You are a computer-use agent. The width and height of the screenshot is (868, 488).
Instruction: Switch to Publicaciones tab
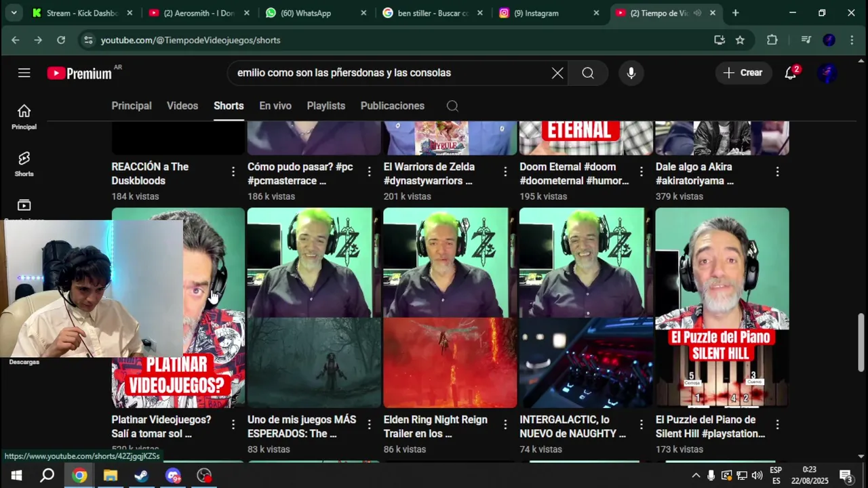point(393,106)
